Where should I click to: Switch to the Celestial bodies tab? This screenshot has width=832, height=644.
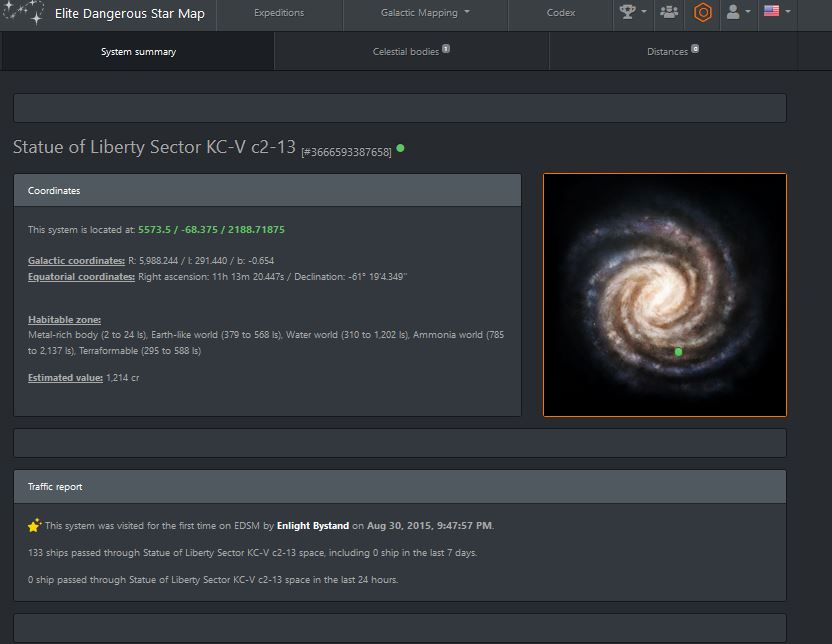tap(411, 51)
